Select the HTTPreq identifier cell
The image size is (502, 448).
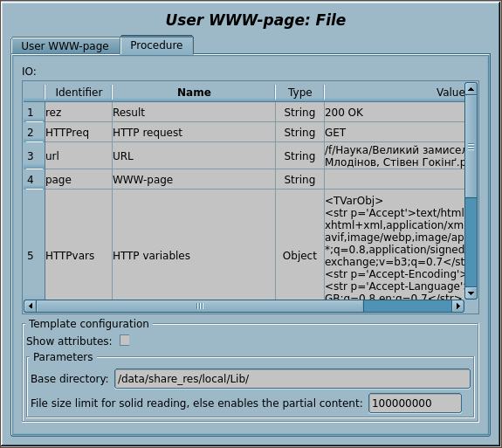(79, 132)
